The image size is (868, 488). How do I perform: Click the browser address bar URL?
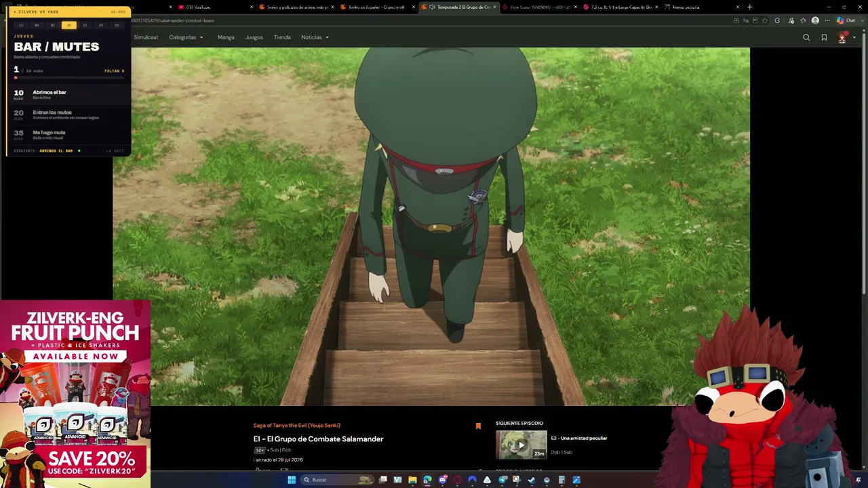(x=173, y=20)
